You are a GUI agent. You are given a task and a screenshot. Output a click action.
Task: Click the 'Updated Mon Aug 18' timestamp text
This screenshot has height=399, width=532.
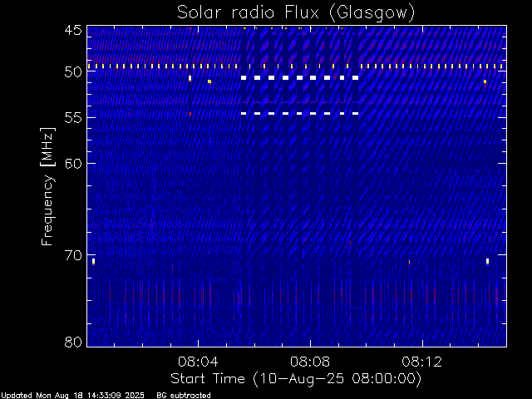point(72,396)
